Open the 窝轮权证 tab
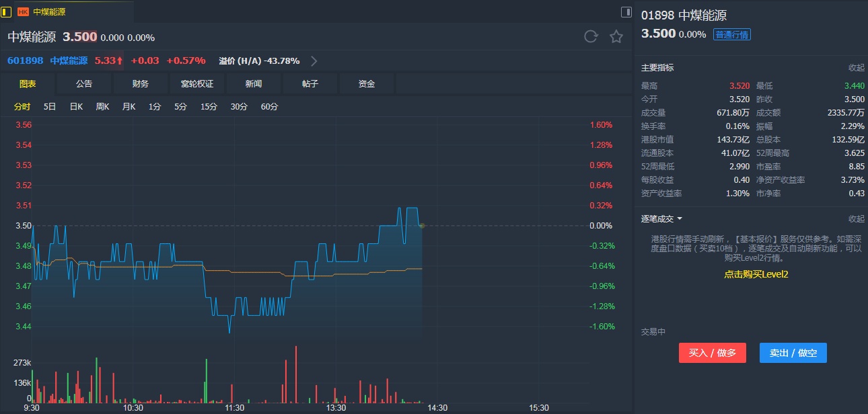The height and width of the screenshot is (414, 868). coord(197,84)
